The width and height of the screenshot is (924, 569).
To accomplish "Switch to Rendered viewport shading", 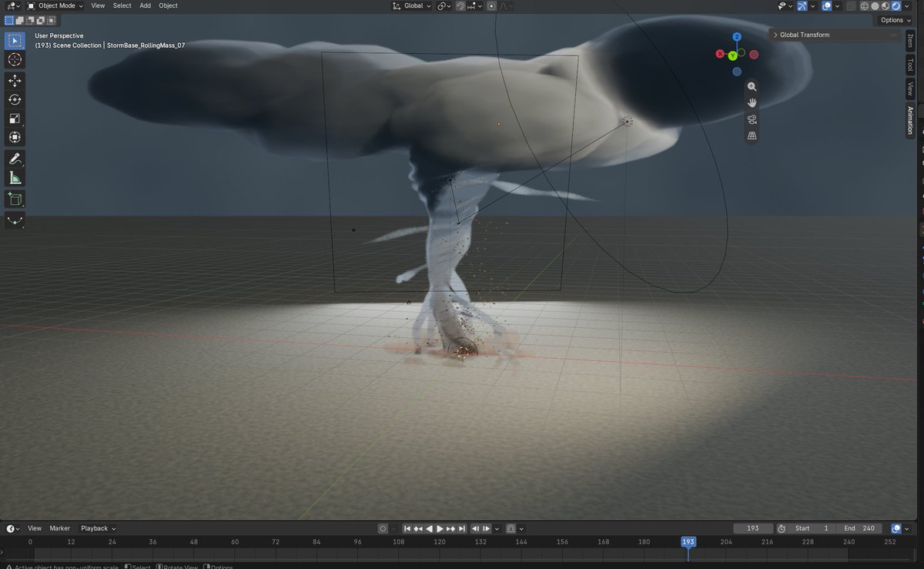I will pos(897,5).
